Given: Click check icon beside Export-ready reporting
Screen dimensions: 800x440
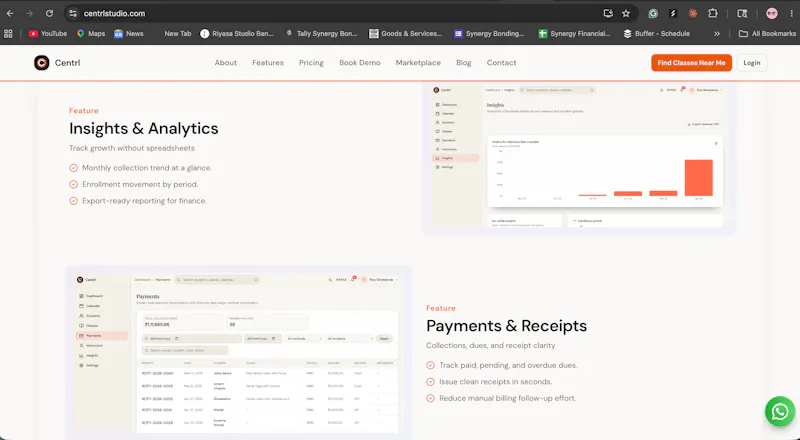Looking at the screenshot, I should [x=73, y=201].
